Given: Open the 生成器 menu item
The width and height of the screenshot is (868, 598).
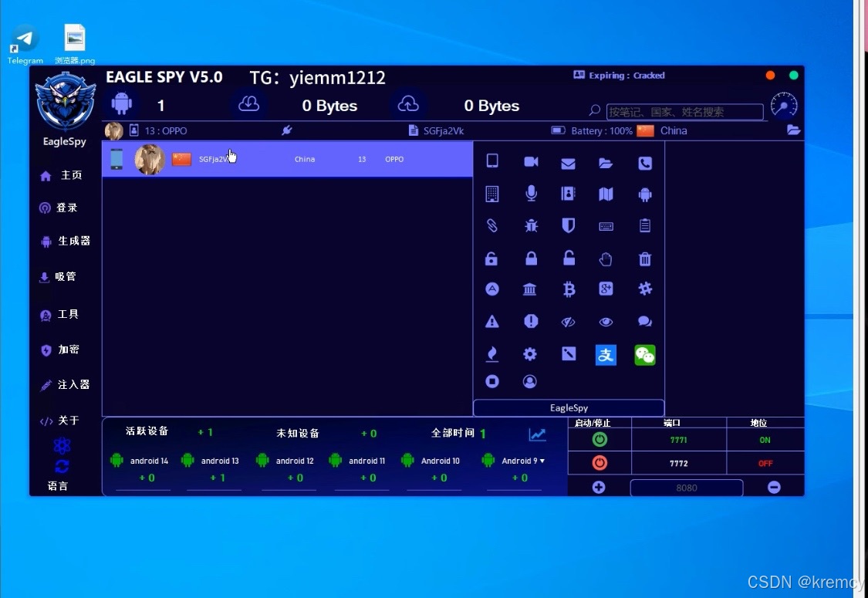Looking at the screenshot, I should [x=66, y=241].
